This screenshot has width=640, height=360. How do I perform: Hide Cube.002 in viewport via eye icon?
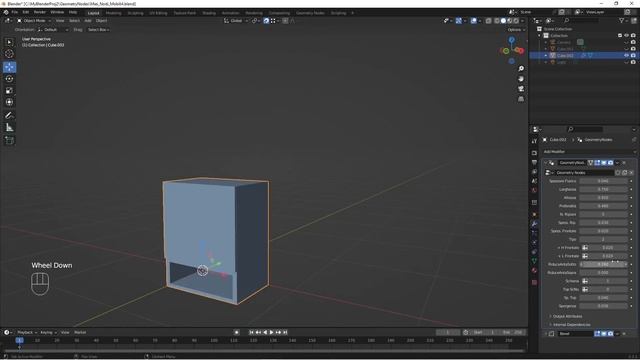pyautogui.click(x=626, y=55)
